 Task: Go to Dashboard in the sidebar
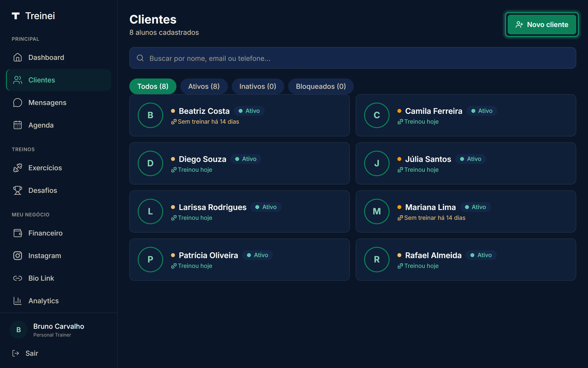59,57
